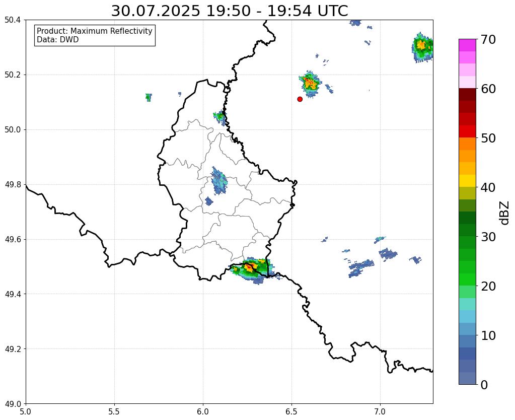Click the colorbar tick label 20
The width and height of the screenshot is (515, 420).
[488, 286]
